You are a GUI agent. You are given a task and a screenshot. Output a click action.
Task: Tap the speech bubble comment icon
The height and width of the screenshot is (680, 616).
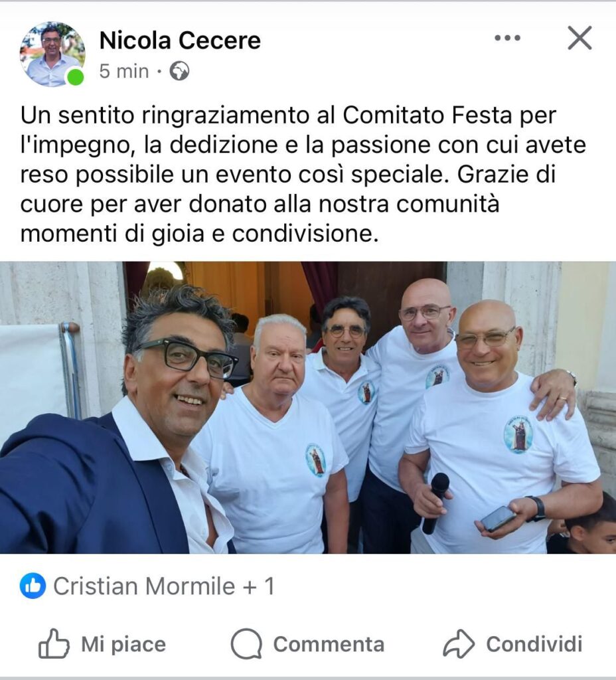pos(246,644)
